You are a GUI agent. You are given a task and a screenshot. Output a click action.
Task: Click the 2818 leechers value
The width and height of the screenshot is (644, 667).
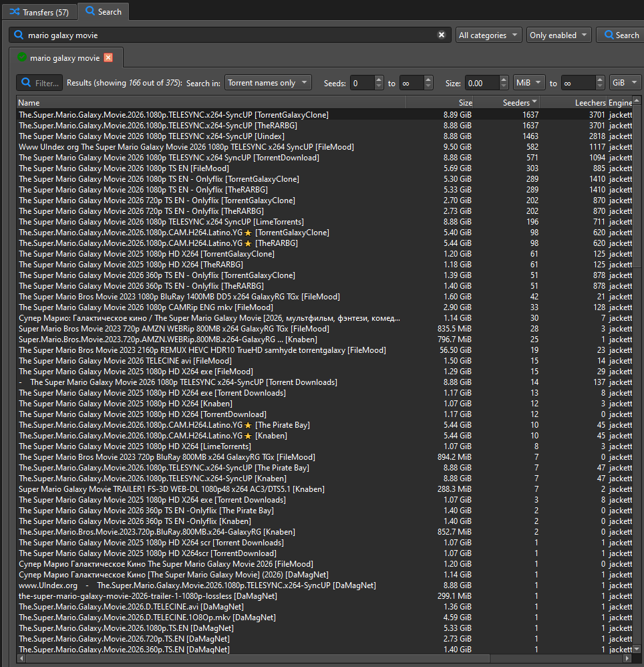(597, 136)
